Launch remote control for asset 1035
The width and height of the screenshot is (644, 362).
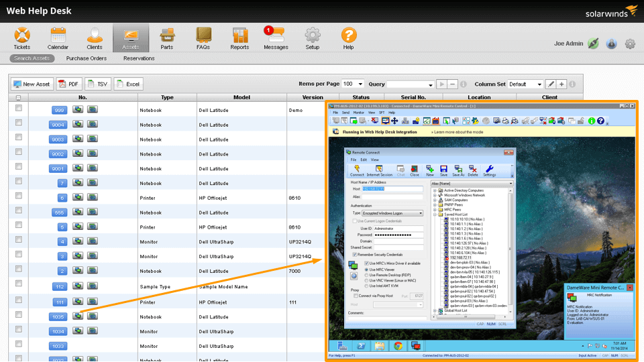[78, 316]
